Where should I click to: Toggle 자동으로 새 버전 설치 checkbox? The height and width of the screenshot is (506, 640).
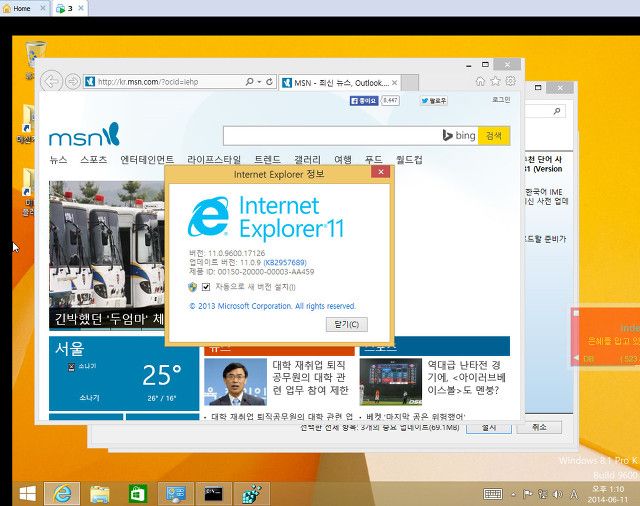tap(206, 287)
